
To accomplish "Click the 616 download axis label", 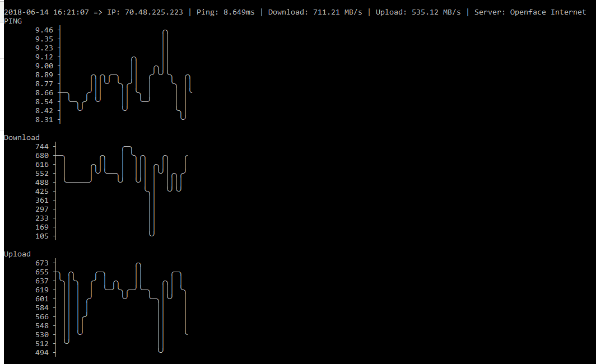I will tap(42, 164).
